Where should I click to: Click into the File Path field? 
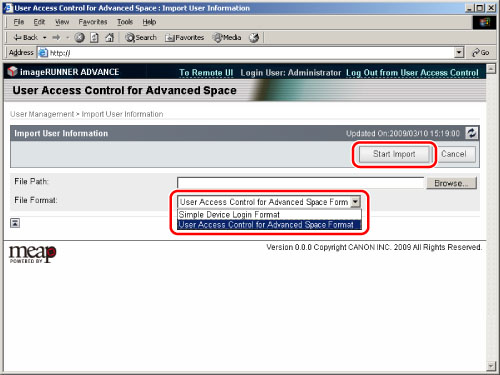[x=300, y=183]
